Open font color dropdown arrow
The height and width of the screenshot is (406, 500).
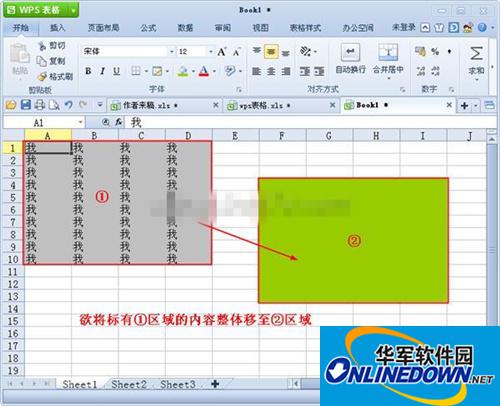[214, 71]
